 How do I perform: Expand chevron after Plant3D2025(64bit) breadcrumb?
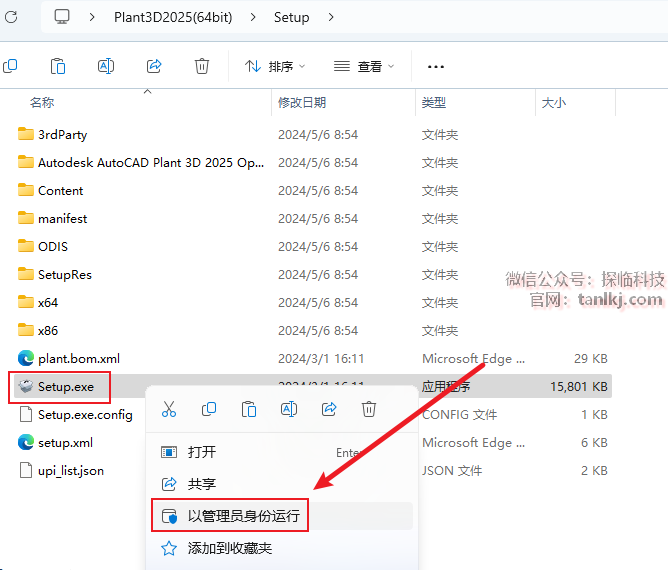(253, 17)
